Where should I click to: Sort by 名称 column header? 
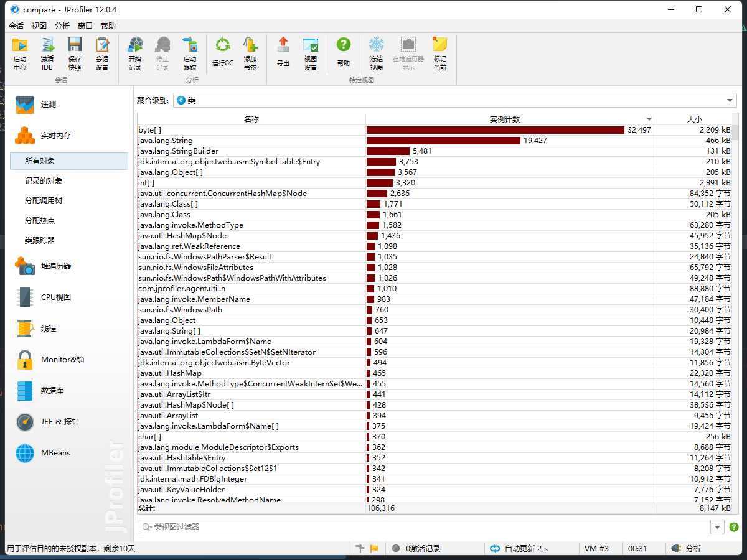(x=251, y=119)
